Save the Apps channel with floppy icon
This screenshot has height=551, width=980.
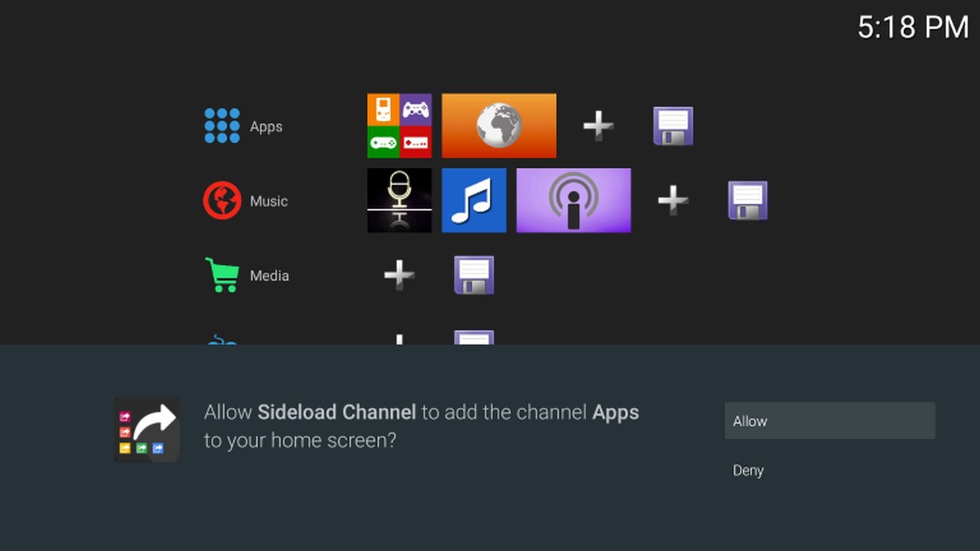coord(673,126)
